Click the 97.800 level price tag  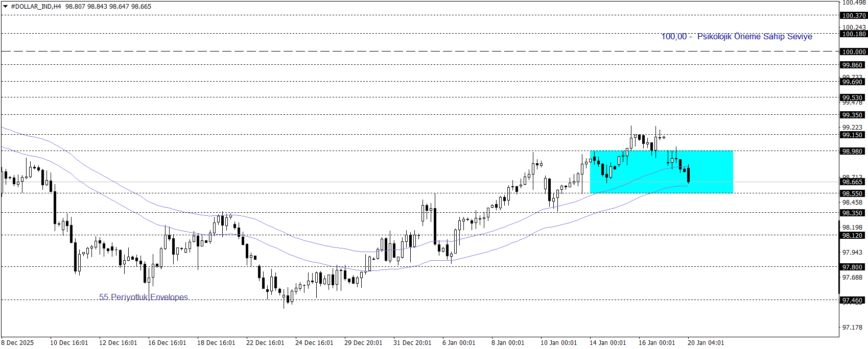(x=853, y=267)
